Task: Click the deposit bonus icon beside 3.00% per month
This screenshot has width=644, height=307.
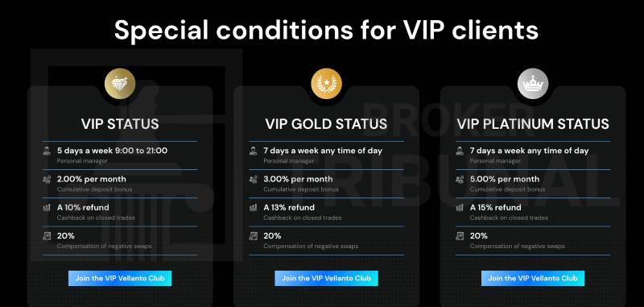Action: [254, 179]
